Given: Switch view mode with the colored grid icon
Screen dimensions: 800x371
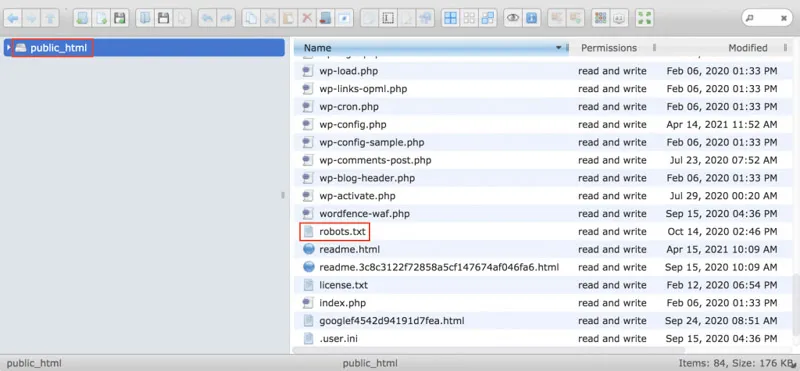Looking at the screenshot, I should 601,19.
